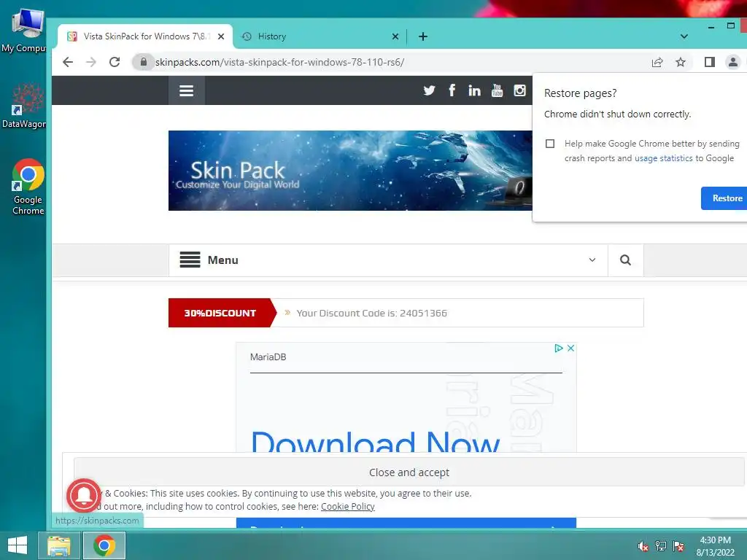Open the AdChoices icon on the ad
Screen dimensions: 747x560
tap(558, 348)
